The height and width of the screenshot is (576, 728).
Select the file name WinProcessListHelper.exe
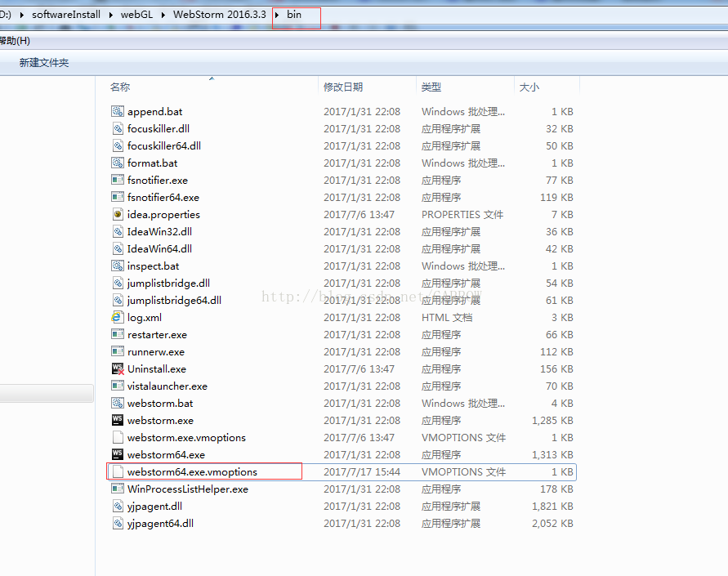coord(188,489)
